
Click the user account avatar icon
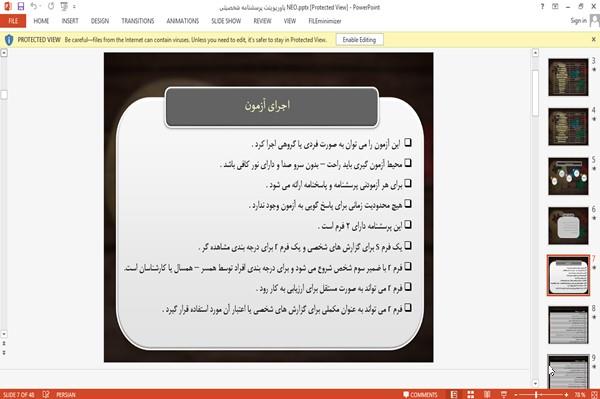point(595,21)
